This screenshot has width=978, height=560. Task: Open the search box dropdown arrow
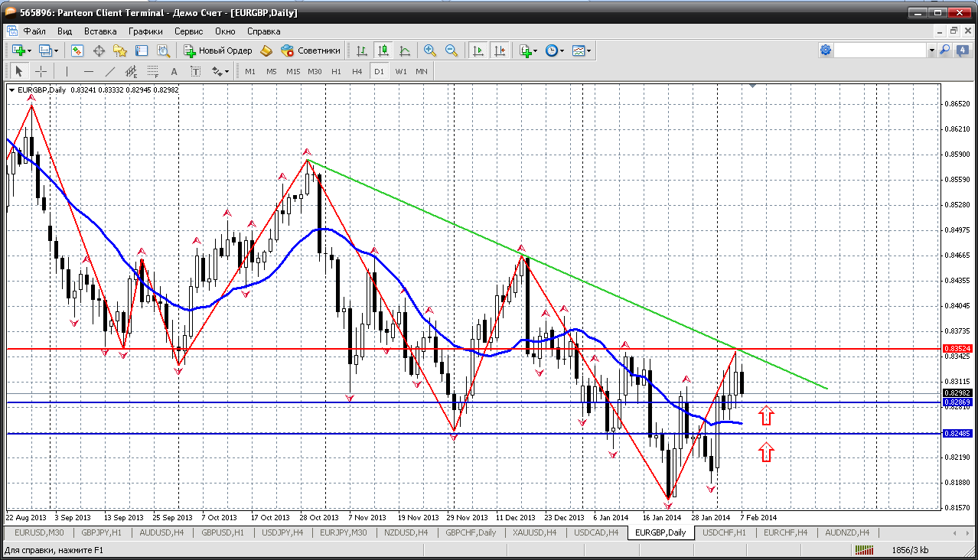click(x=932, y=50)
